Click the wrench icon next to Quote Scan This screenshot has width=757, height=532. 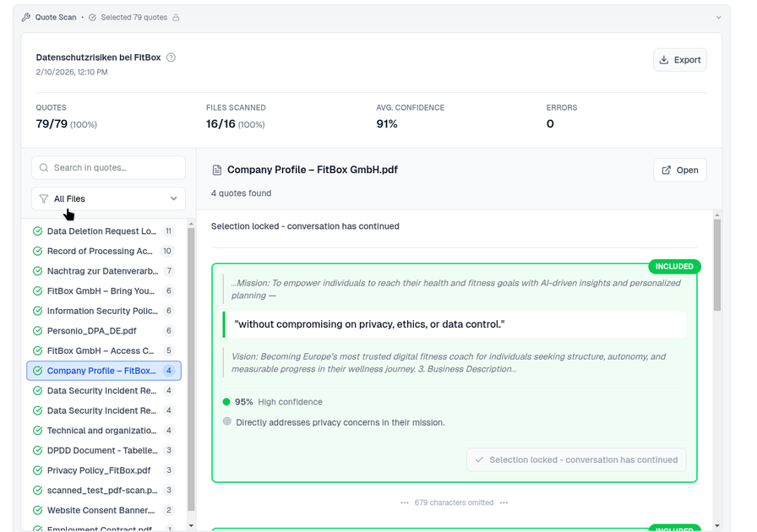pyautogui.click(x=26, y=17)
